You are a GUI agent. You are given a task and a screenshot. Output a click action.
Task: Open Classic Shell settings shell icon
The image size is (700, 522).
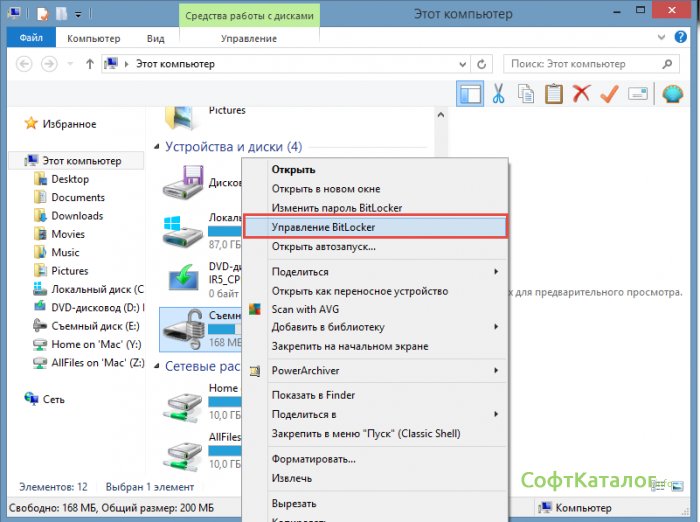673,94
